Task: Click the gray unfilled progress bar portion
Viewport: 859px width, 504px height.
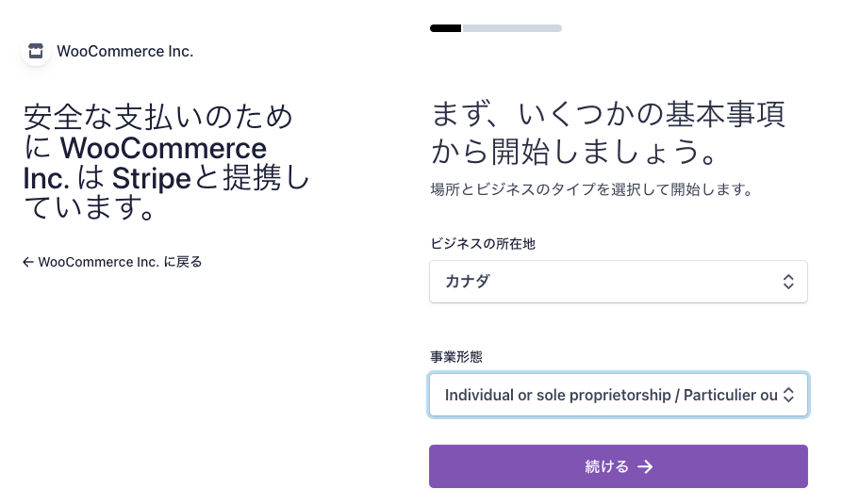Action: coord(512,28)
